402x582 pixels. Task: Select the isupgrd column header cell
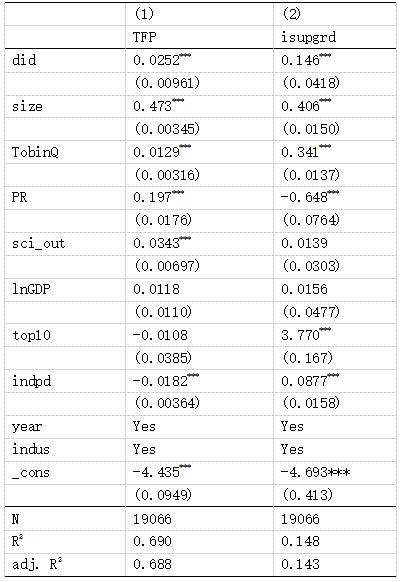coord(335,37)
